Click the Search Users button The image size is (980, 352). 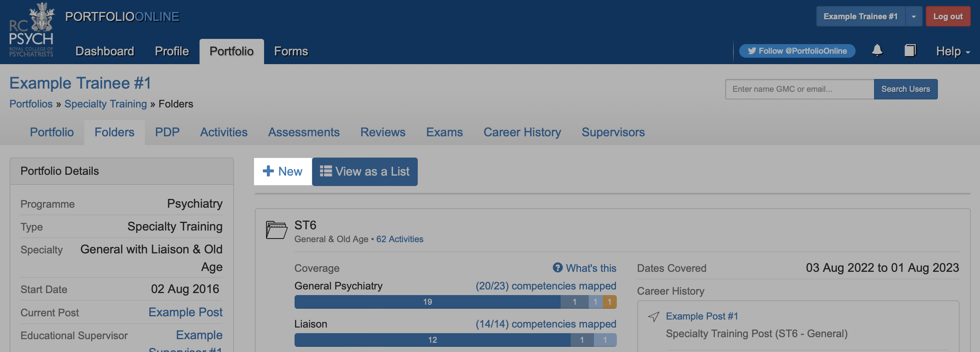click(x=906, y=89)
